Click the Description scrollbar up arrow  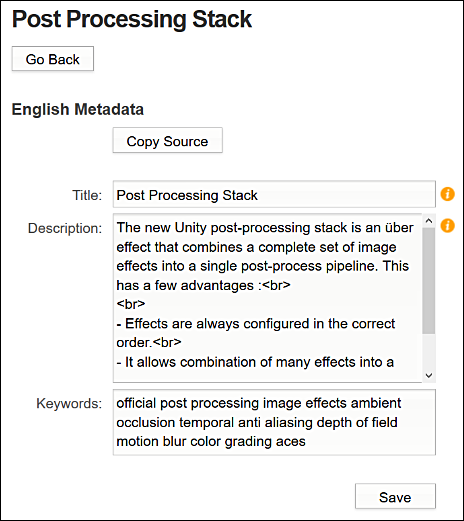429,221
